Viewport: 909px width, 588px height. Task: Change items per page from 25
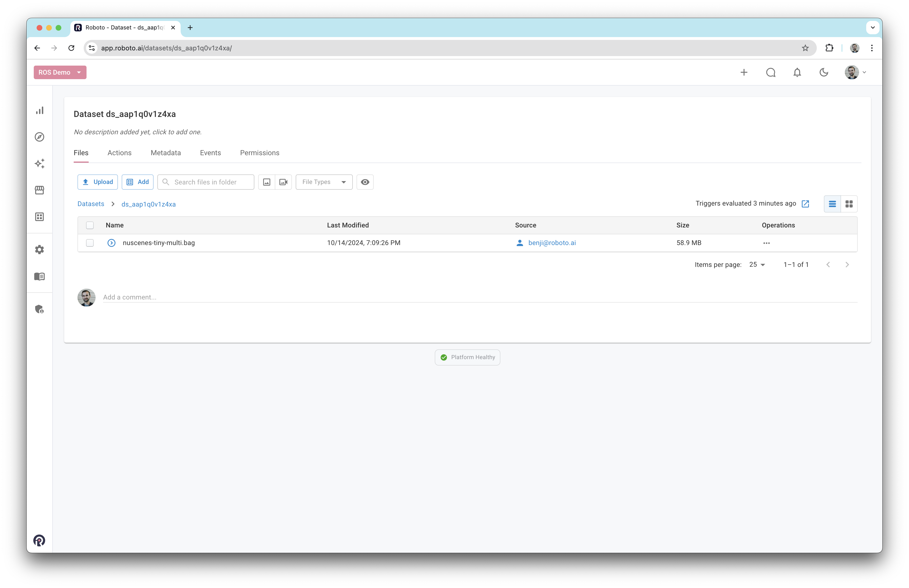click(x=757, y=265)
